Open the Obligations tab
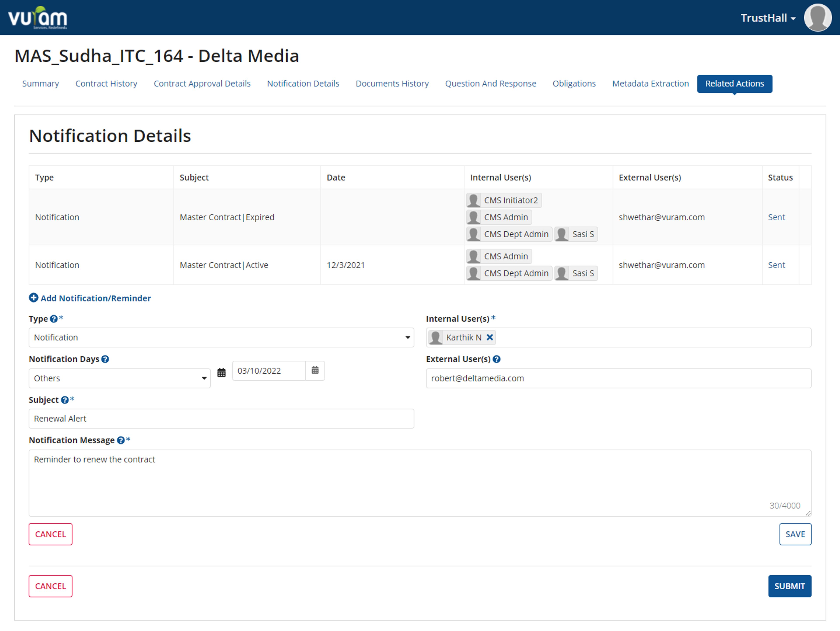Image resolution: width=840 pixels, height=631 pixels. click(x=574, y=84)
